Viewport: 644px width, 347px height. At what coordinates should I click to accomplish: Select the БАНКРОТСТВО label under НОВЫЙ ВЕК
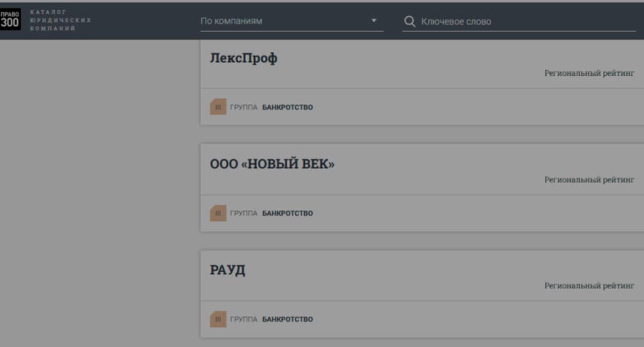(288, 213)
